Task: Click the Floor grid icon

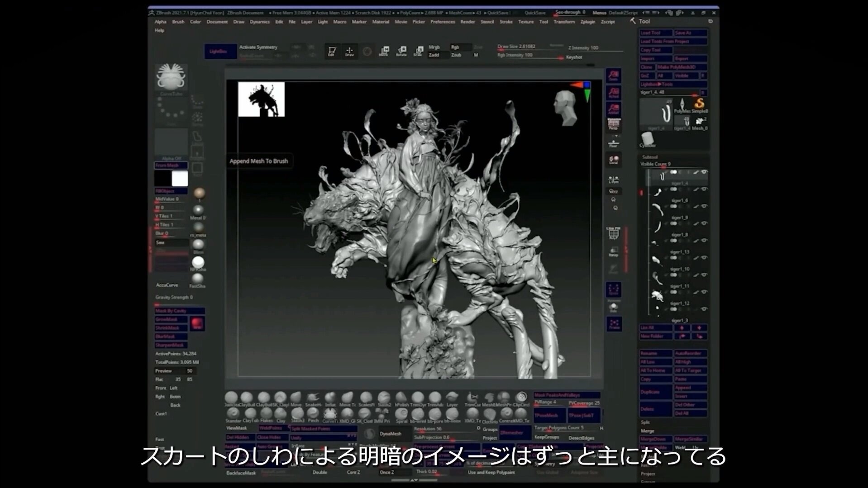Action: click(613, 144)
